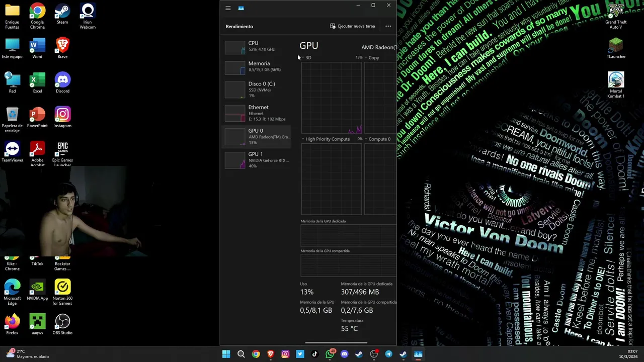The image size is (644, 362).
Task: Open NVIDIA App desktop shortcut
Action: click(x=37, y=290)
